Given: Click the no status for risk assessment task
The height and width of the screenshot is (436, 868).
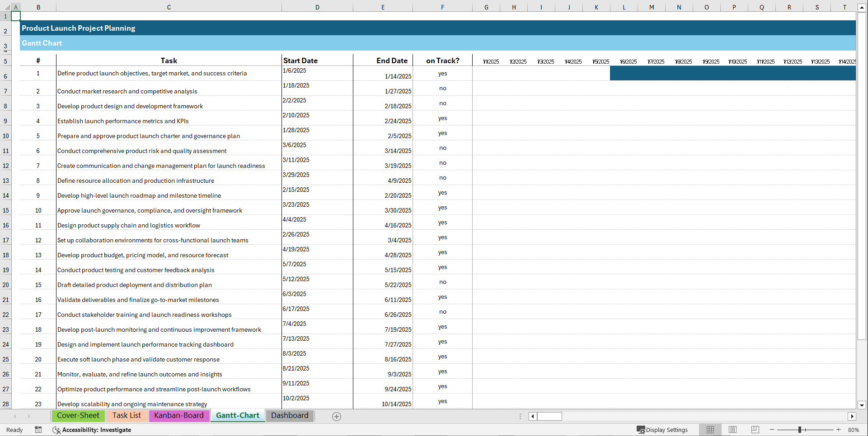Looking at the screenshot, I should click(x=442, y=148).
